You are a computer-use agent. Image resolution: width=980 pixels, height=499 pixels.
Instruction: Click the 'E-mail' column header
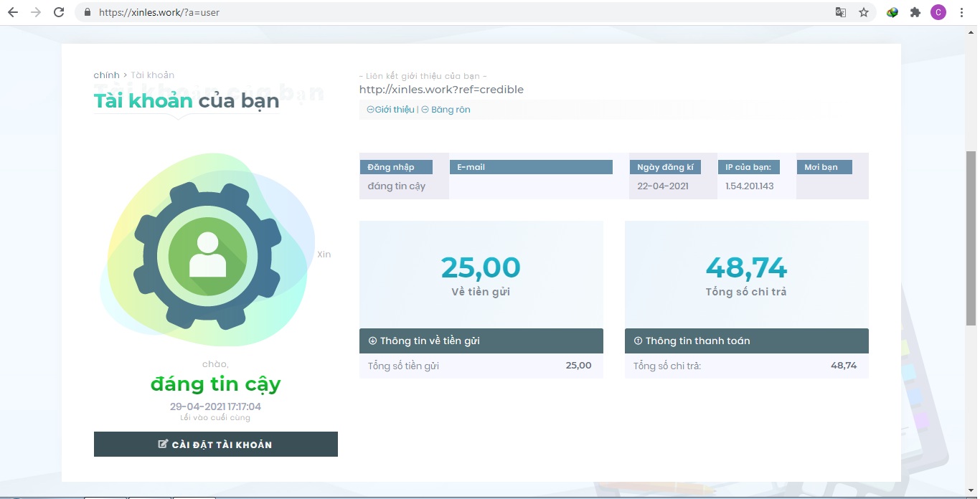(x=531, y=167)
